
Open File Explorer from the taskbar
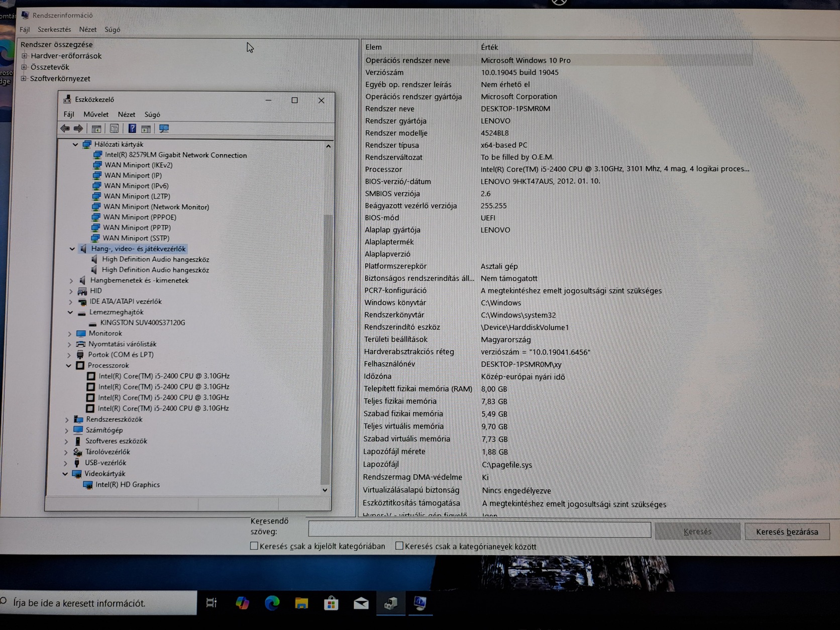pyautogui.click(x=301, y=603)
